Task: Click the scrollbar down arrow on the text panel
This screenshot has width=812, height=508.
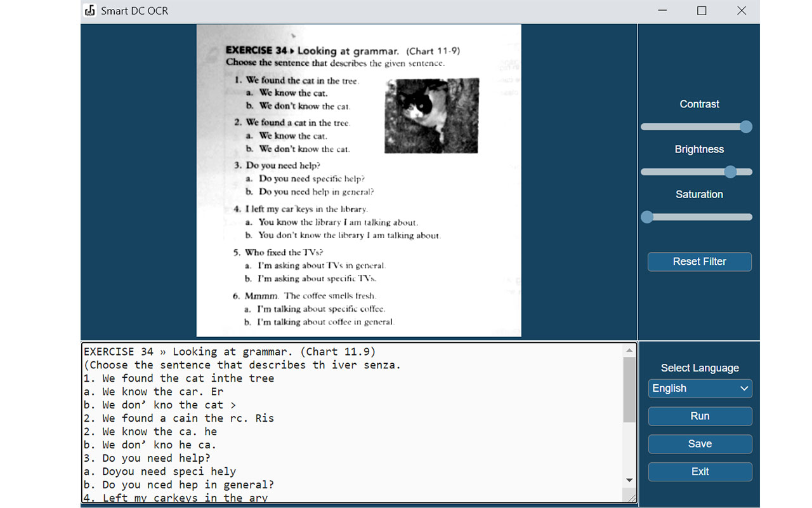Action: pos(629,480)
